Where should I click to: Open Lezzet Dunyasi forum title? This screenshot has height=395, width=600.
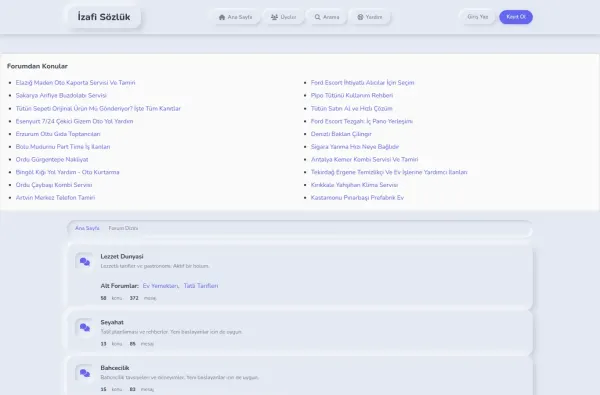point(122,256)
